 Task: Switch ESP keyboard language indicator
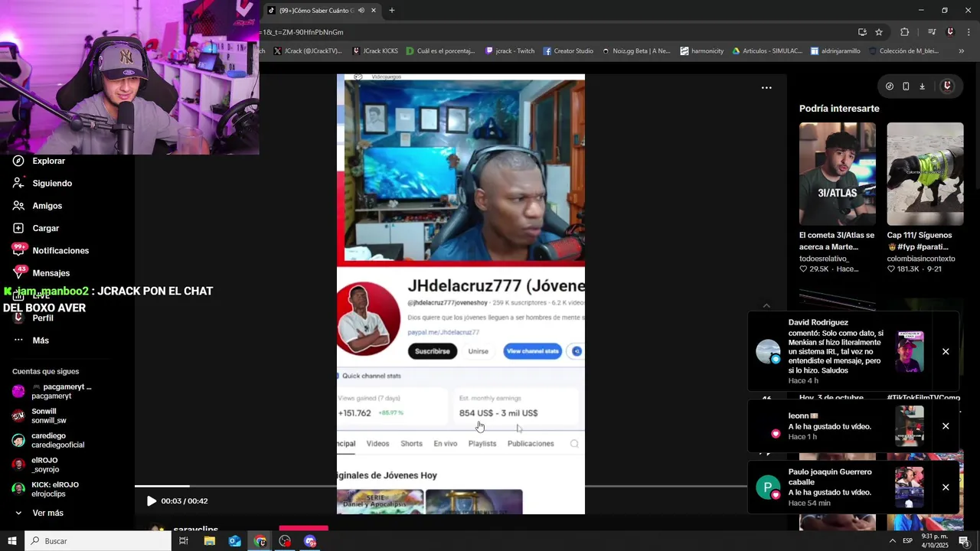(x=907, y=541)
